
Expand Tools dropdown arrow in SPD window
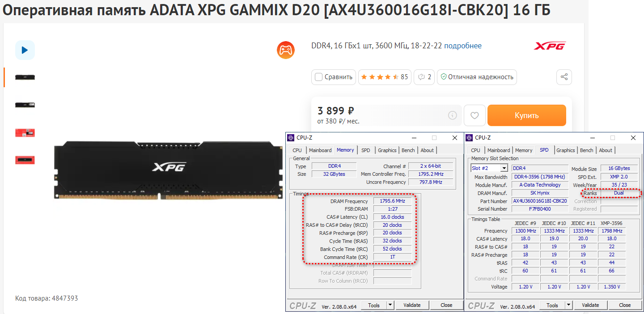(x=569, y=305)
